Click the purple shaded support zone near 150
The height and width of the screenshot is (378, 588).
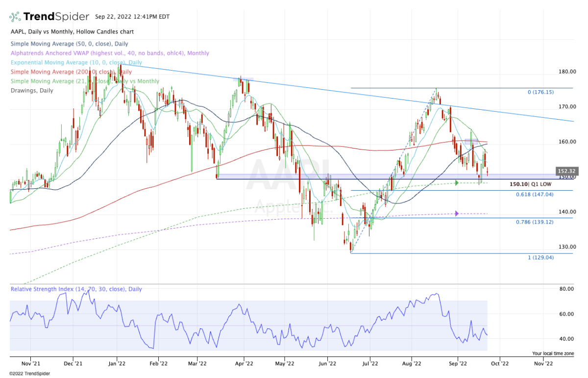click(343, 176)
